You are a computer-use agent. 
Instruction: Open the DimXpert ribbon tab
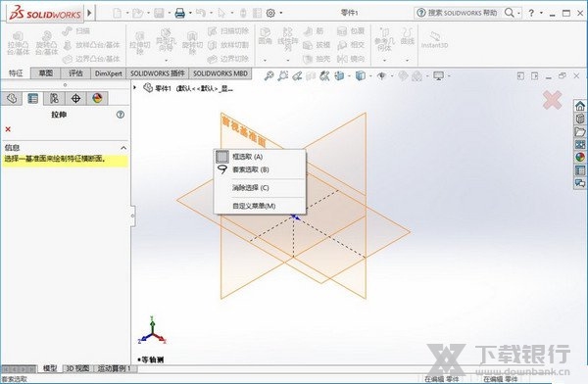coord(109,73)
